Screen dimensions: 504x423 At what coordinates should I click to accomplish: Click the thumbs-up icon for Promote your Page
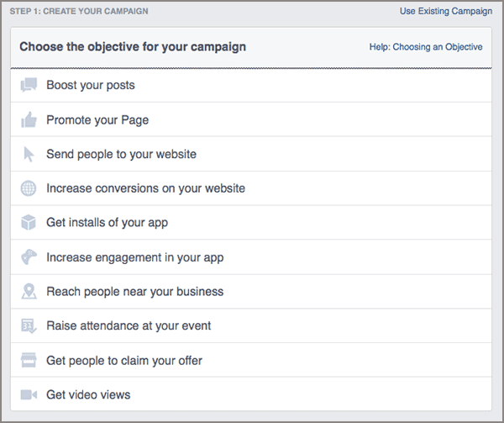coord(29,119)
